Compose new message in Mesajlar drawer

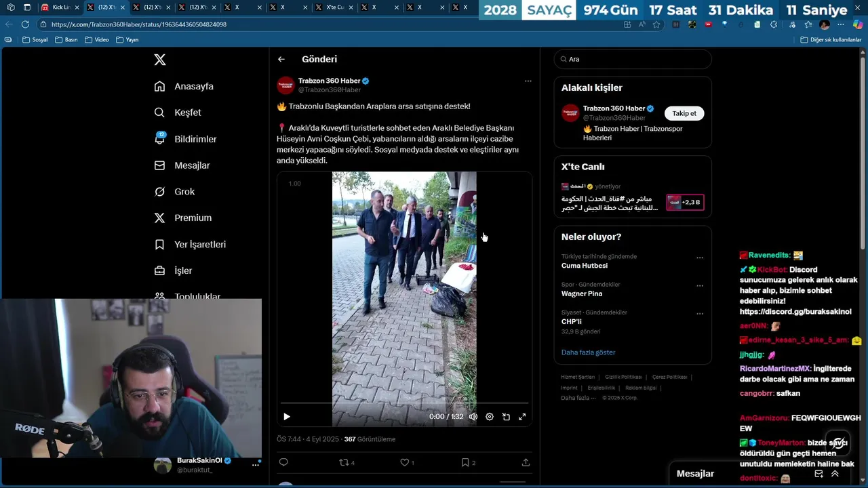click(x=818, y=474)
